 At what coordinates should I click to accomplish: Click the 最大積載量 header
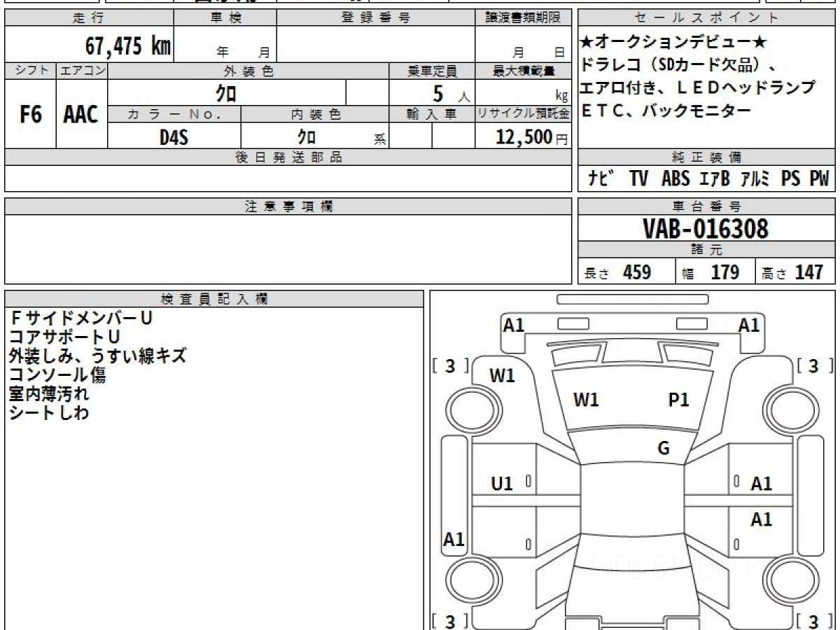click(523, 71)
